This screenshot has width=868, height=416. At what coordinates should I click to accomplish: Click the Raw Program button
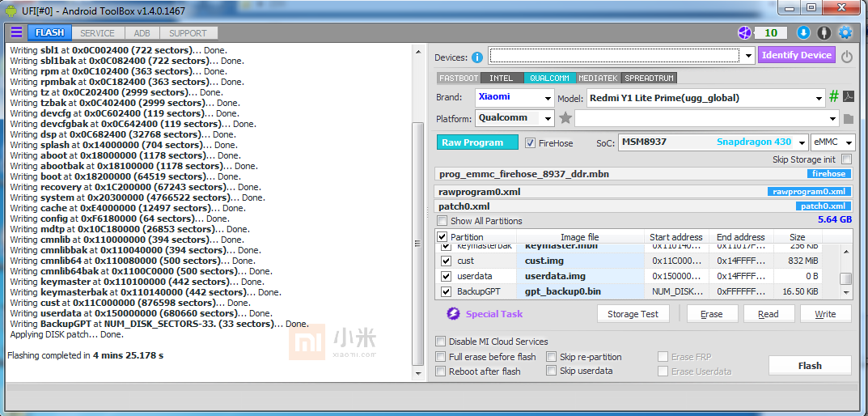click(x=477, y=142)
